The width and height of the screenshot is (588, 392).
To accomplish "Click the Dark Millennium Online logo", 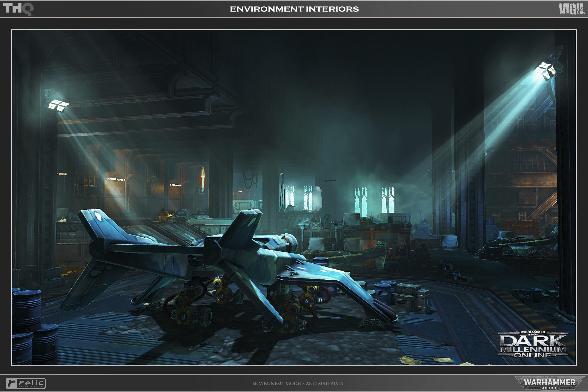I will click(x=532, y=344).
